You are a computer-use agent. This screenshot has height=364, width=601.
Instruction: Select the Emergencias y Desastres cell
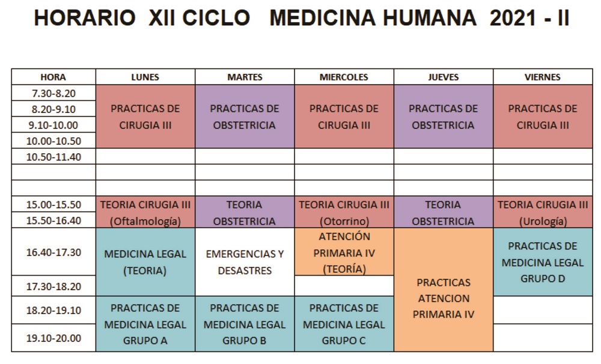pyautogui.click(x=245, y=262)
